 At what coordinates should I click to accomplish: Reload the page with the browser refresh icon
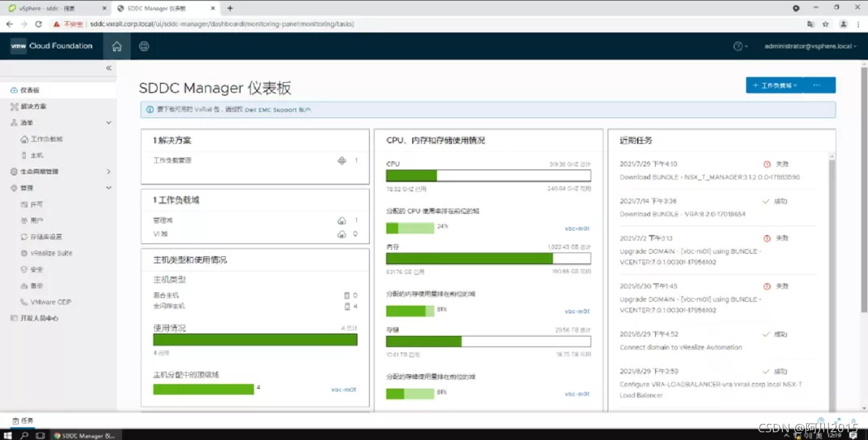(x=39, y=24)
